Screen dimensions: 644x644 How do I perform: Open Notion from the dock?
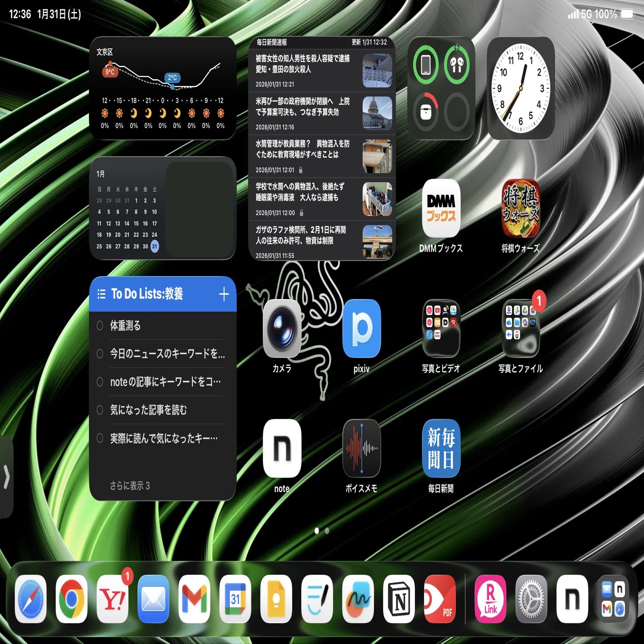(x=399, y=599)
